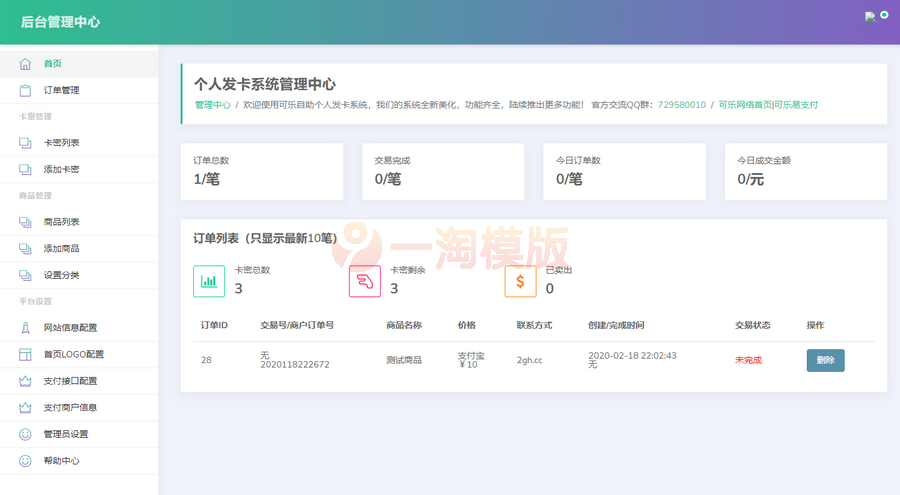Click the 管理中心 breadcrumb link
This screenshot has width=900, height=495.
pos(212,104)
